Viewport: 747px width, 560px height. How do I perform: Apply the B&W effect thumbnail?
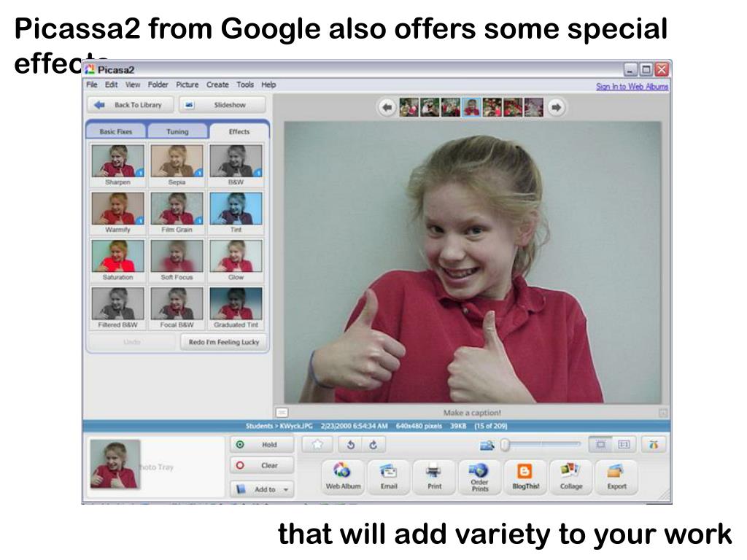point(236,161)
